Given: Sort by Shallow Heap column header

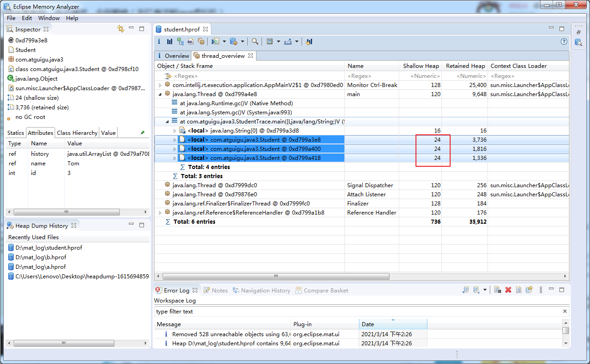Looking at the screenshot, I should [x=421, y=66].
